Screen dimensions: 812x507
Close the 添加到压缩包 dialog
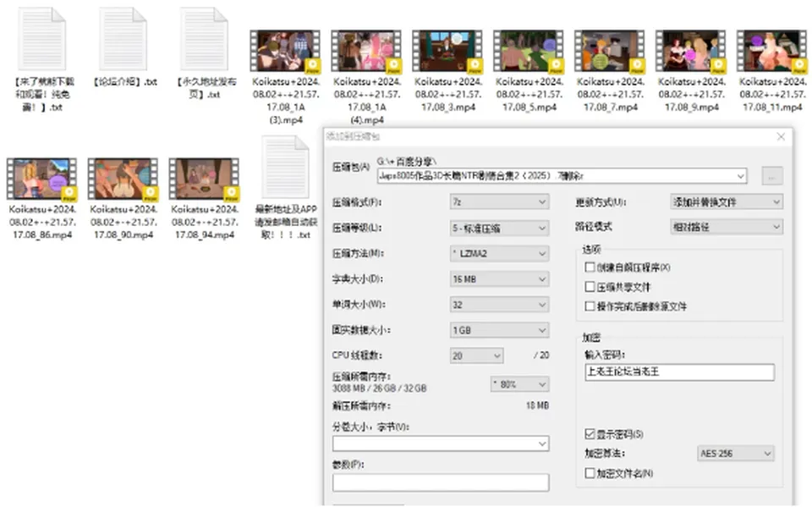tap(781, 137)
